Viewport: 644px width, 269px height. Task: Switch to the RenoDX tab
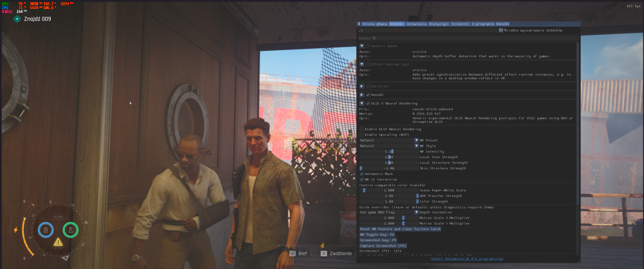pos(503,24)
